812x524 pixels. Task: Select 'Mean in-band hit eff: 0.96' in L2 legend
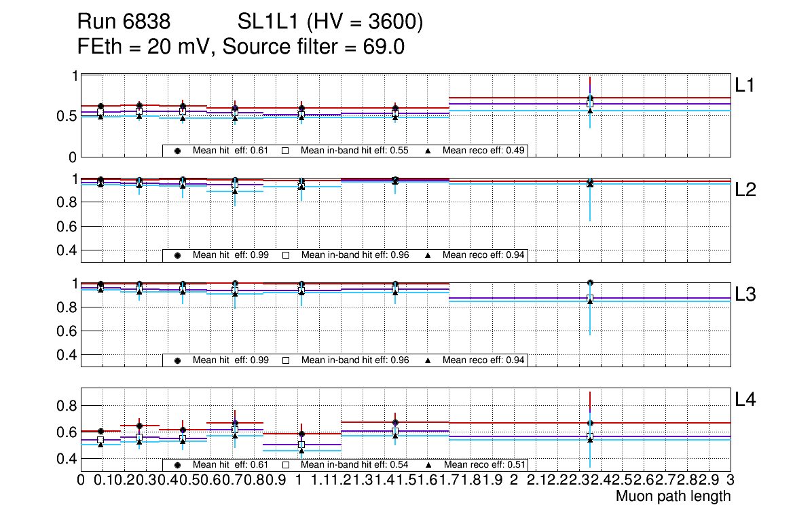pos(354,255)
